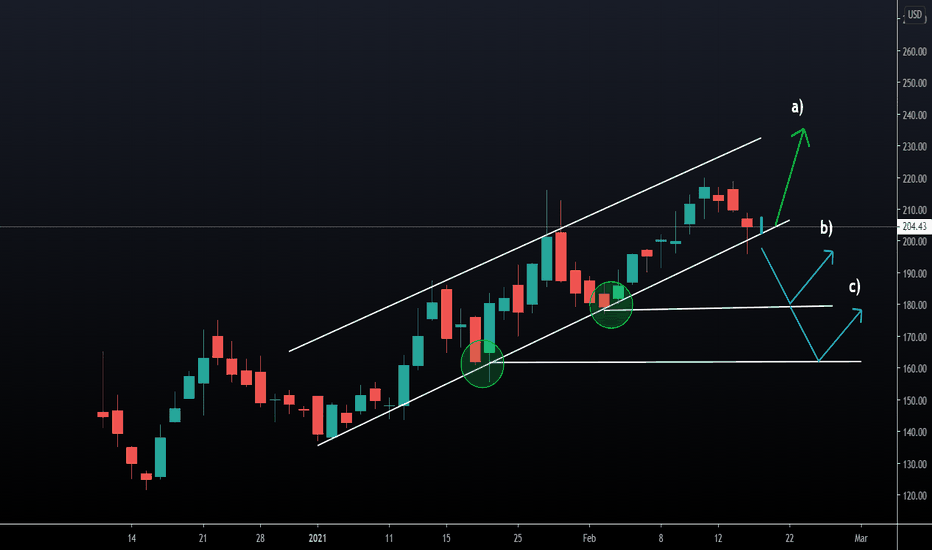Click the 8 date label on time axis
Viewport: 932px width, 550px height.
660,538
